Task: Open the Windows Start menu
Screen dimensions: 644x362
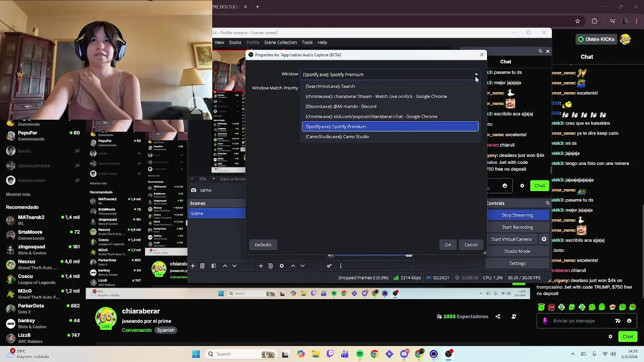Action: (x=196, y=354)
